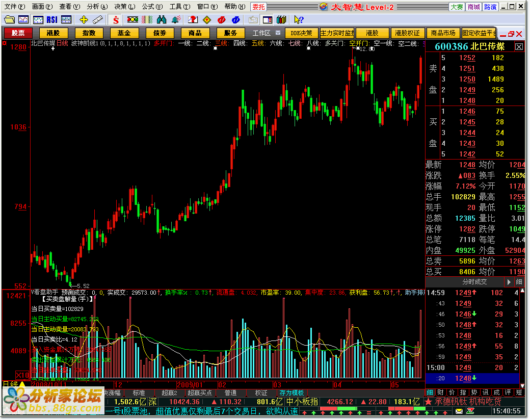Click the 商城 button in title bar
This screenshot has height=420, width=530.
coord(473,7)
